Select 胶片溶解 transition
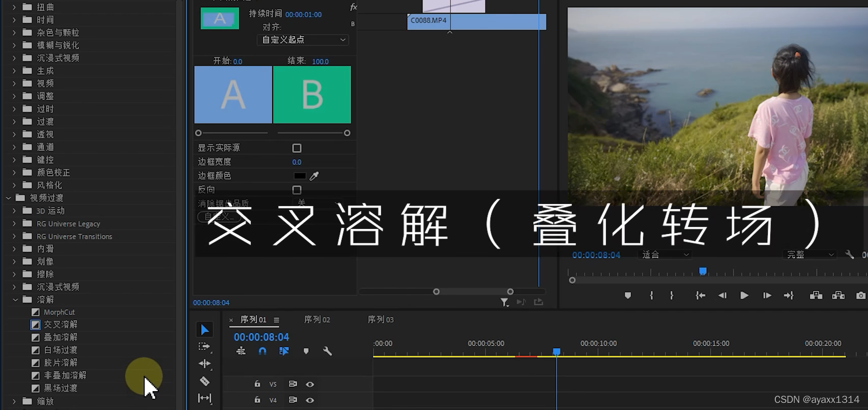 click(61, 363)
